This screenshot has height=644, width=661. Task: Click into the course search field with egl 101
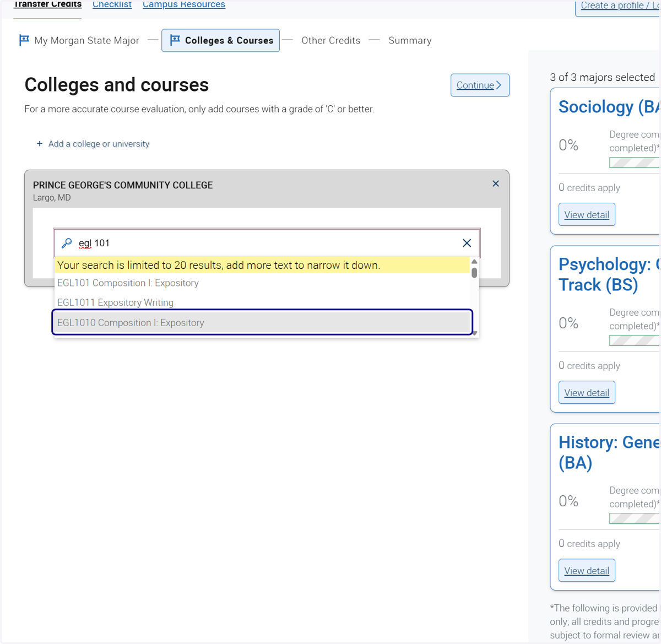pyautogui.click(x=267, y=243)
